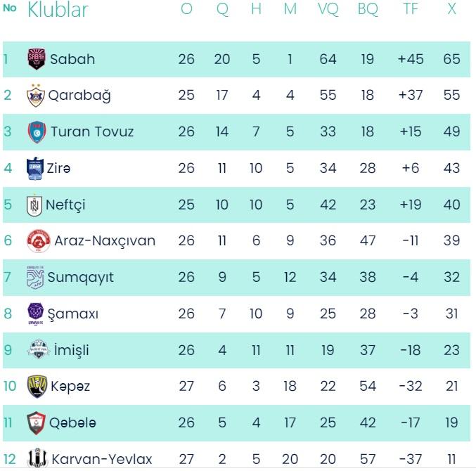Click the Sumqayıt club badge
Screen dimensions: 476x471
[x=34, y=278]
